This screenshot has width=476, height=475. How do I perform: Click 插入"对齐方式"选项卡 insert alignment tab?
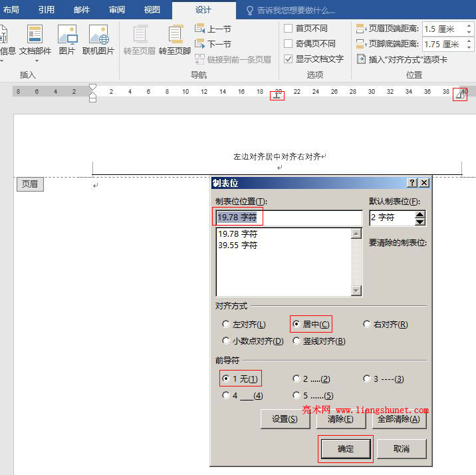402,59
